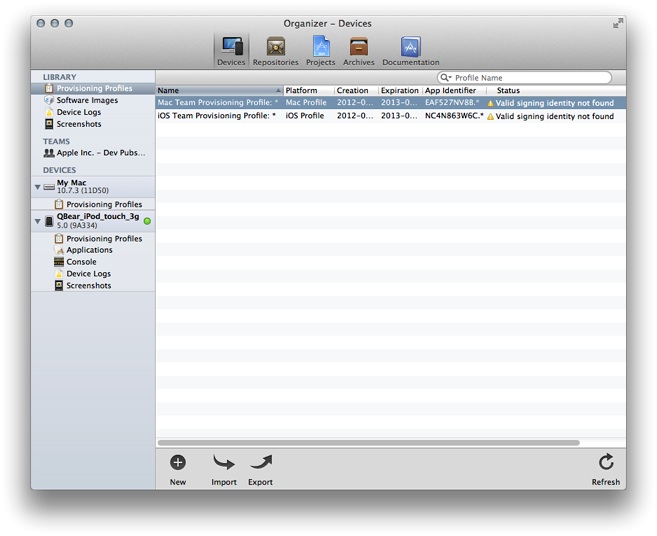This screenshot has width=657, height=536.
Task: Select Software Images in Library
Action: pos(93,100)
